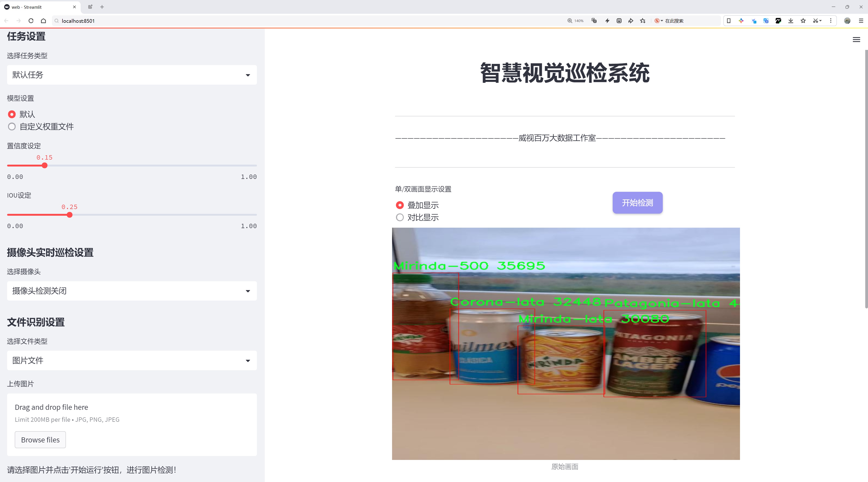This screenshot has height=482, width=868.
Task: Open the 摄像头检测关闭 camera dropdown
Action: point(132,291)
